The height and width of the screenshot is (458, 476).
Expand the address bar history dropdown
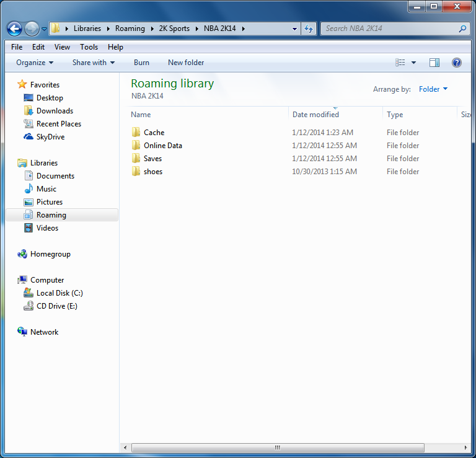click(294, 29)
